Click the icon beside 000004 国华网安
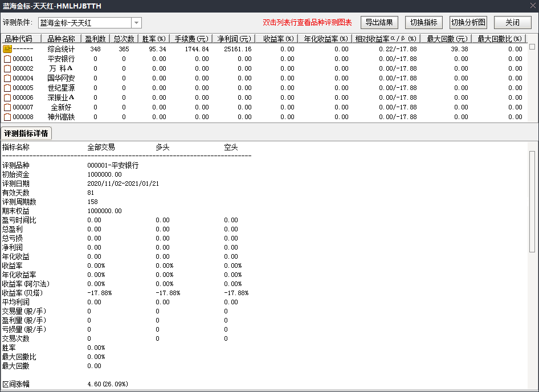This screenshot has width=539, height=392. click(x=7, y=78)
